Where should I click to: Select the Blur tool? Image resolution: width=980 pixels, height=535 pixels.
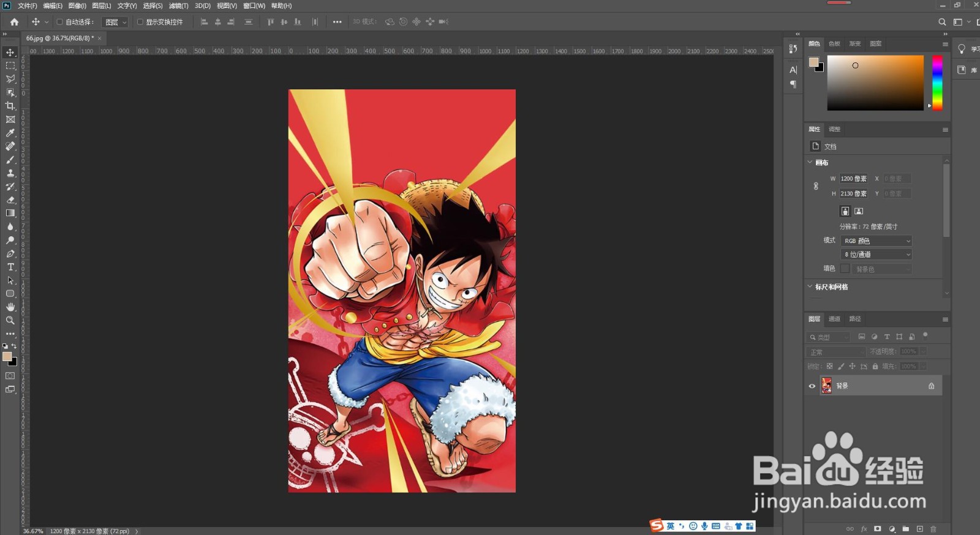click(10, 226)
